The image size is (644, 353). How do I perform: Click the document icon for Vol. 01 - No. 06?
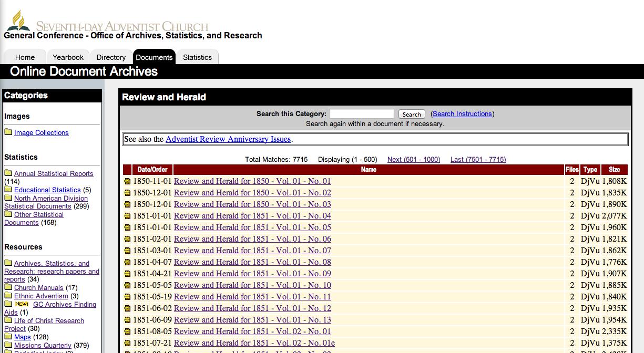coord(127,240)
